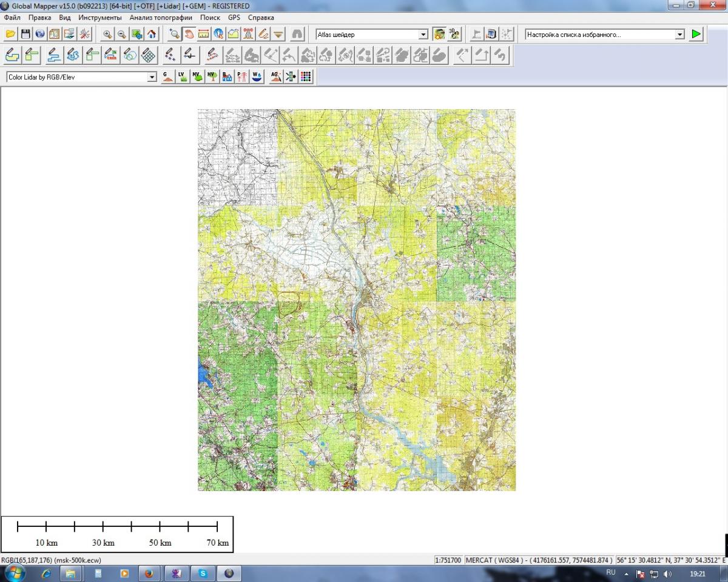Image resolution: width=728 pixels, height=582 pixels.
Task: Toggle the enable hill shading button
Action: 439,35
